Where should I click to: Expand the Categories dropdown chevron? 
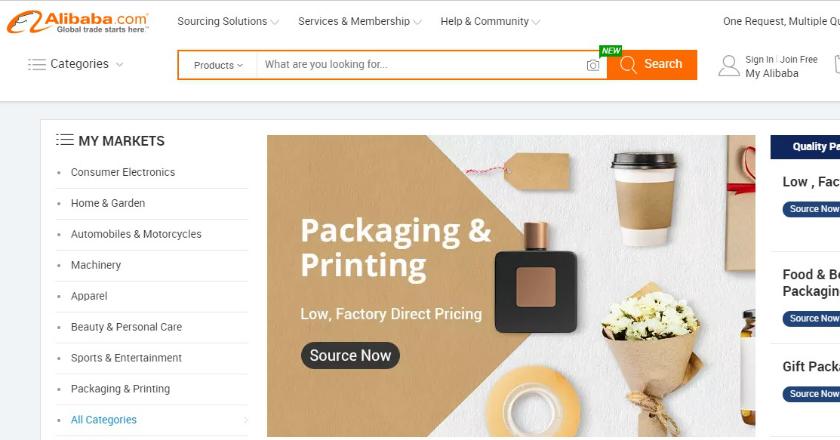click(x=119, y=64)
